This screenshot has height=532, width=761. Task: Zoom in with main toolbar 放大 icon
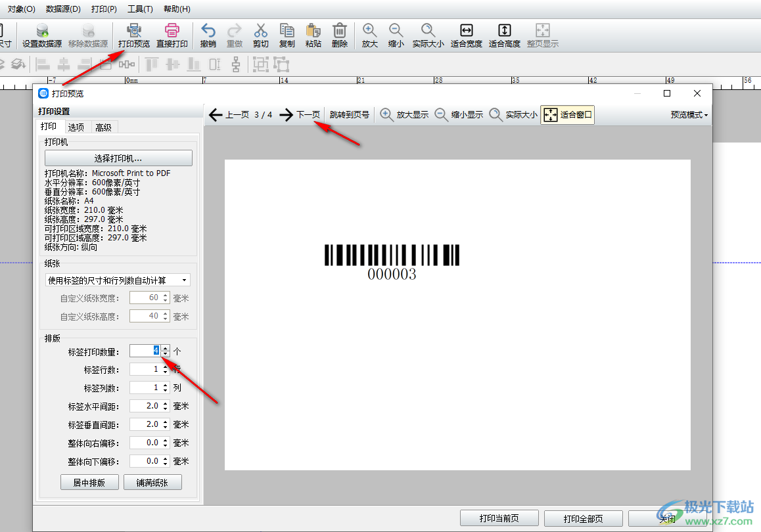pos(369,35)
